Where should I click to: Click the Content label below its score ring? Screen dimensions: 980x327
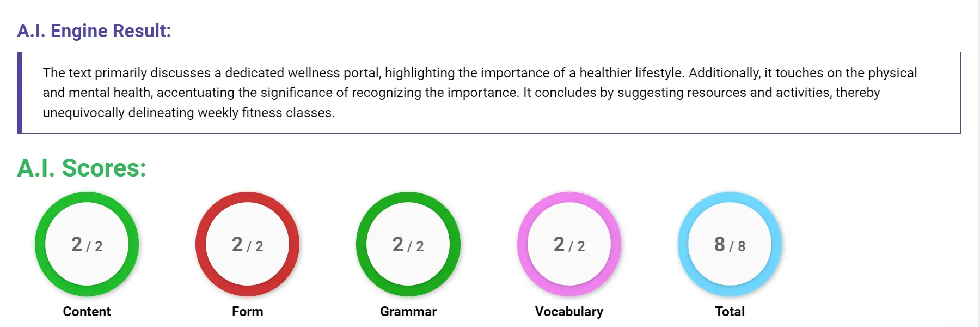(87, 311)
